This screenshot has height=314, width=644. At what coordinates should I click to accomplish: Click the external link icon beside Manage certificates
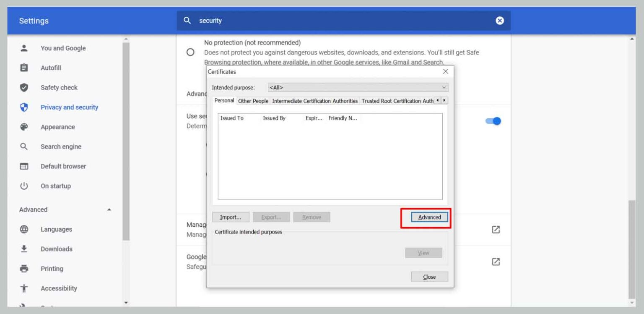click(496, 230)
